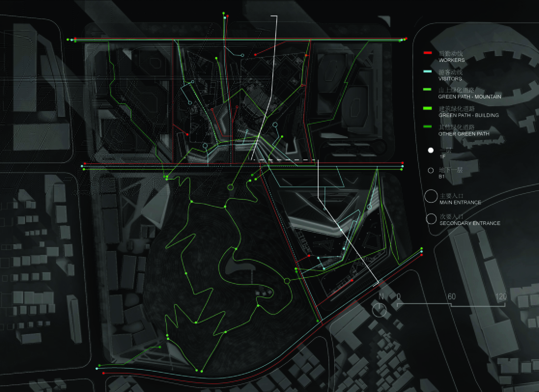Click the GREEN PATH - MOUNTAIN green swatch
The image size is (539, 392).
(427, 89)
